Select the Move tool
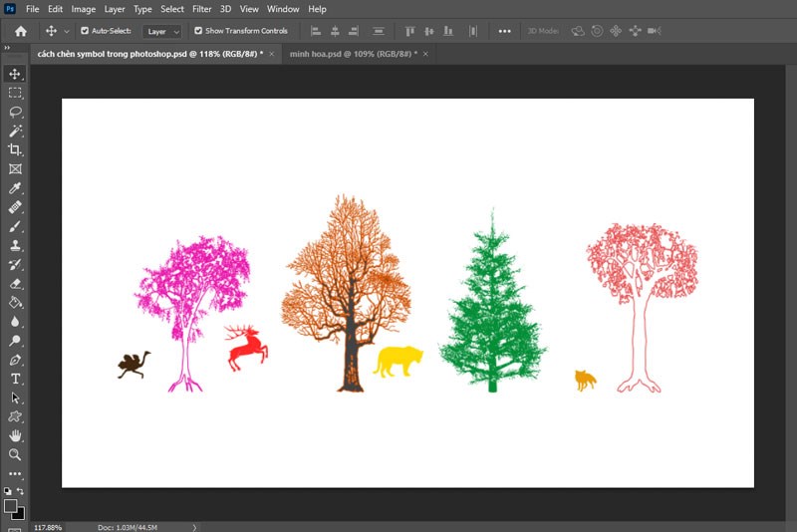 (15, 74)
